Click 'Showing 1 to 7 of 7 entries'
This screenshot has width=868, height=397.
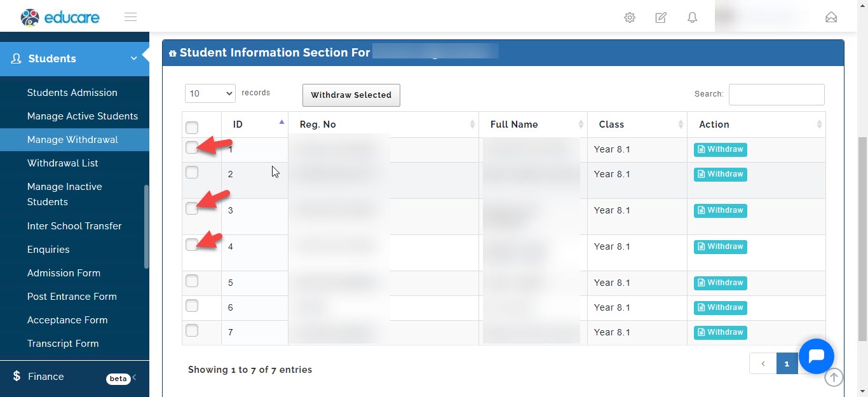250,370
